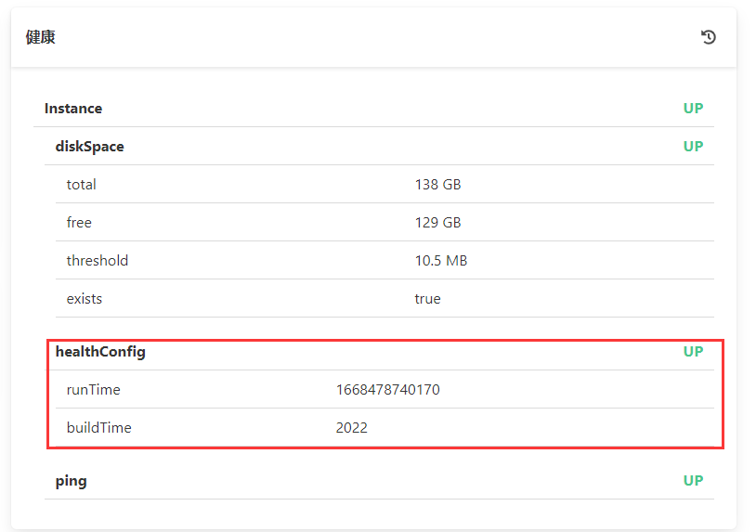Viewport: 756px width, 532px height.
Task: Click the Instance UP status badge
Action: [x=693, y=109]
